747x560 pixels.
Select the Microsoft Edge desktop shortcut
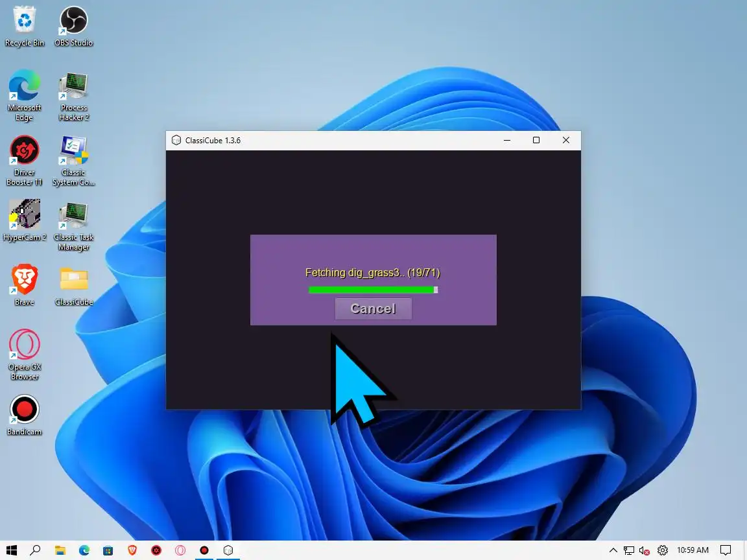coord(24,95)
